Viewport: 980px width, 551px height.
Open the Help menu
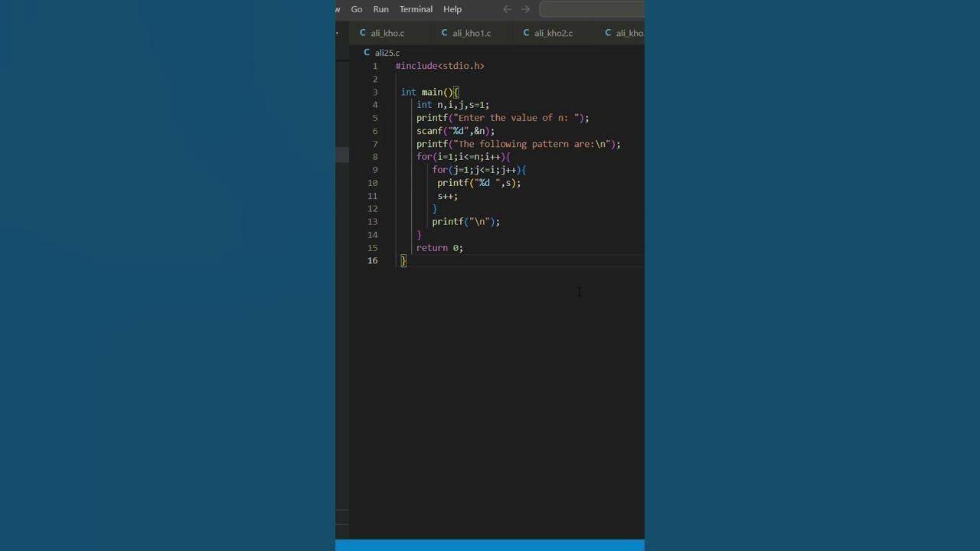click(452, 9)
